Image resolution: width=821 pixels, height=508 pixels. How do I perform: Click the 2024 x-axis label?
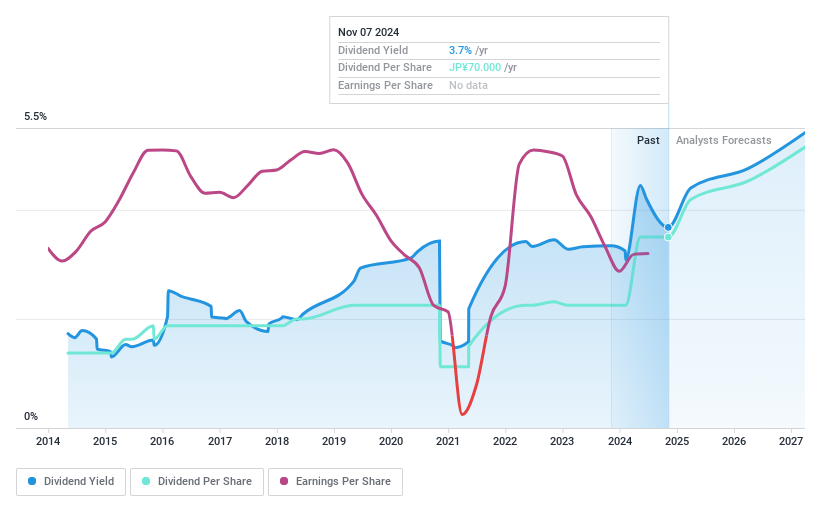[620, 441]
